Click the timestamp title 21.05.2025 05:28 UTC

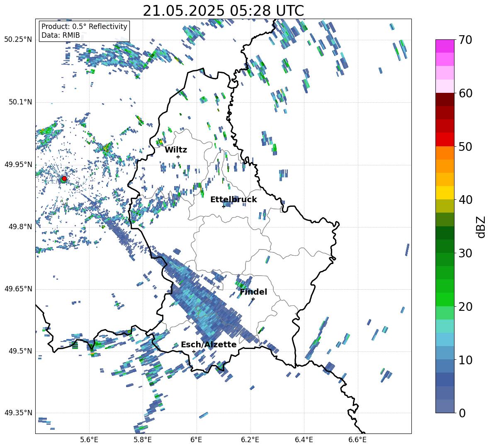coord(223,11)
